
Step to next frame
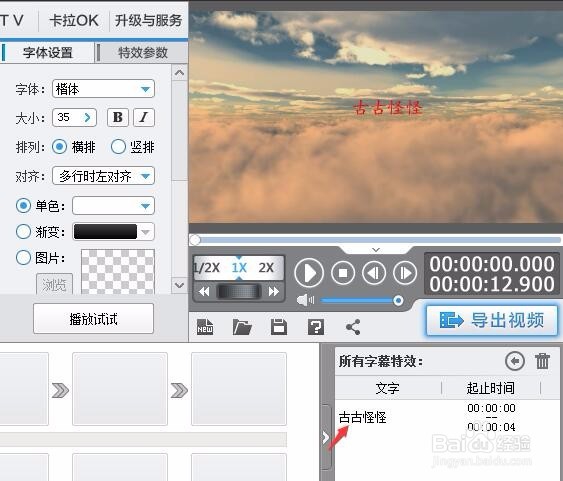click(x=405, y=273)
